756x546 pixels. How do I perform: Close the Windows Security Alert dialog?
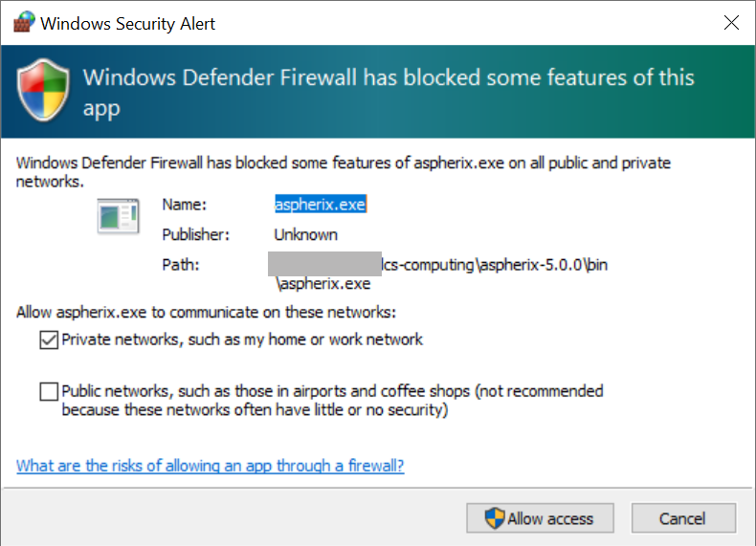731,22
